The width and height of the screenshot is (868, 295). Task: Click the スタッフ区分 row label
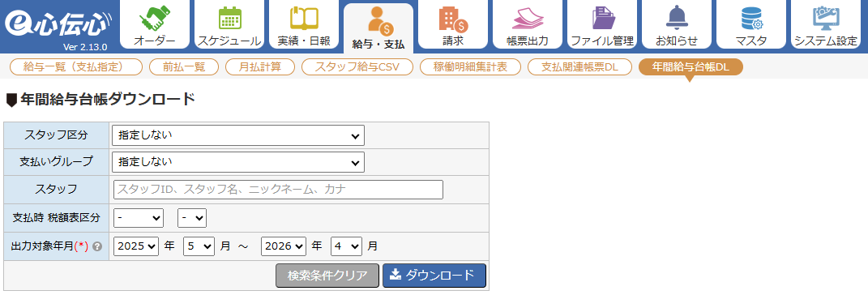point(57,135)
